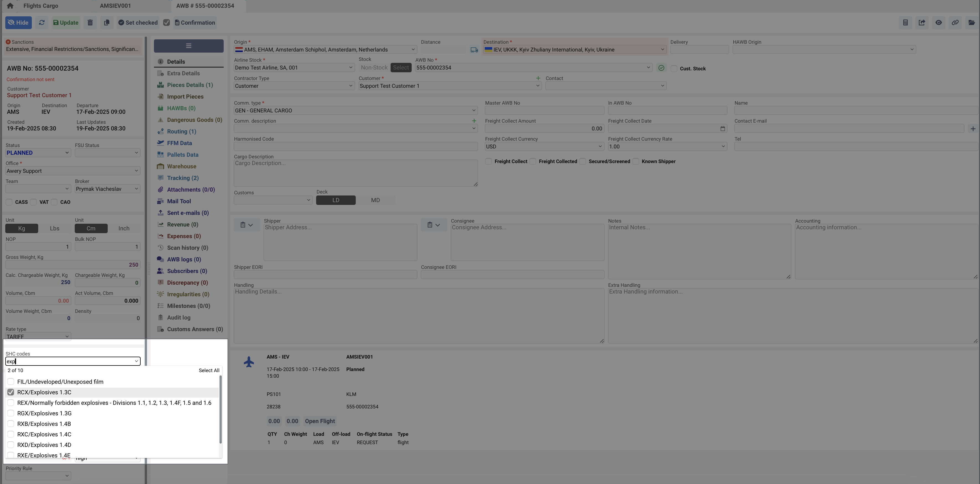
Task: Click the hamburger menu collapse button
Action: [x=188, y=46]
